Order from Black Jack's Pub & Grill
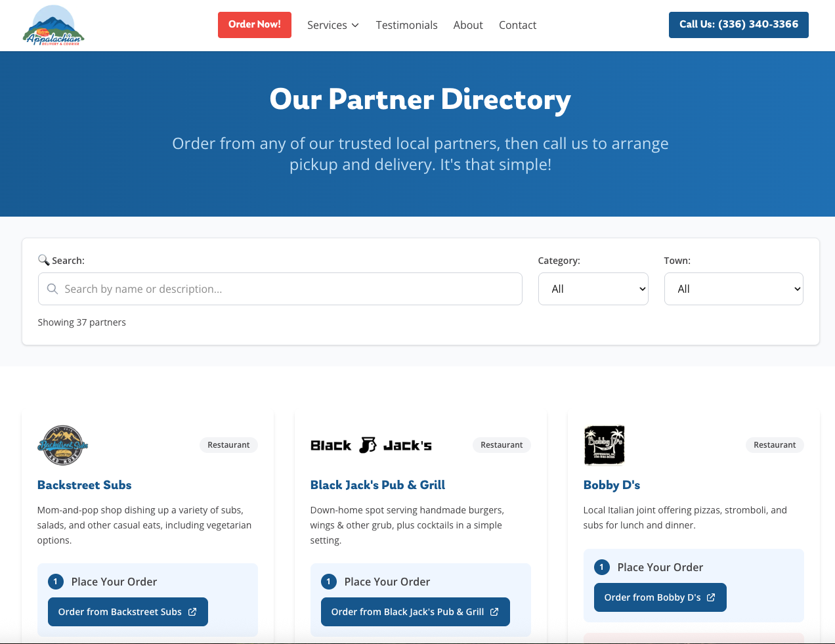835x644 pixels. tap(415, 612)
